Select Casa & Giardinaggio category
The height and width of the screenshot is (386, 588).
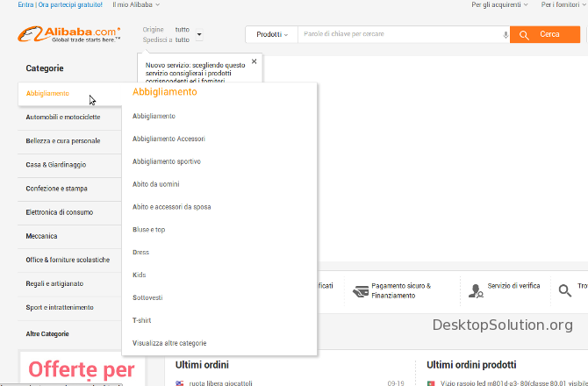tap(69, 165)
